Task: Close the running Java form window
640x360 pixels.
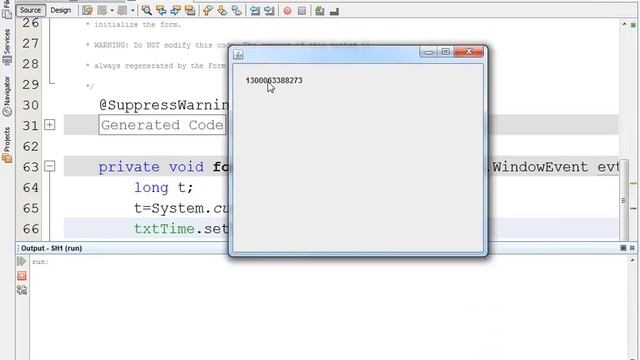Action: [469, 52]
